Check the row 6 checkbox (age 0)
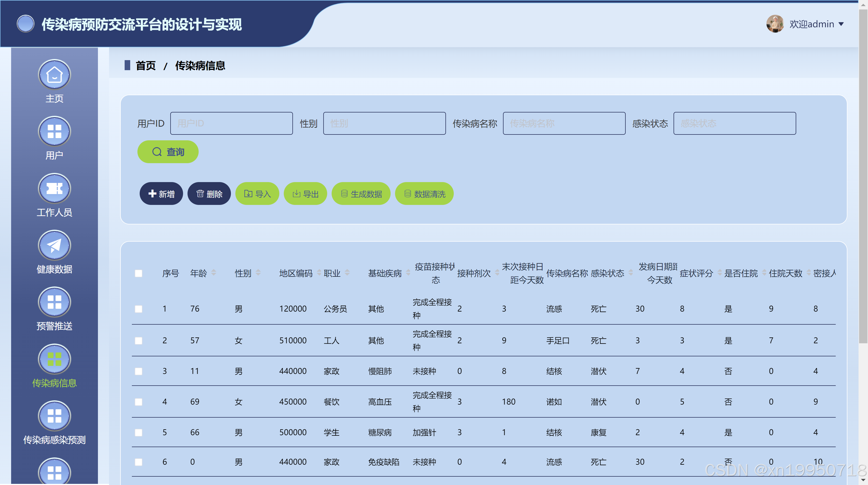 pyautogui.click(x=139, y=462)
